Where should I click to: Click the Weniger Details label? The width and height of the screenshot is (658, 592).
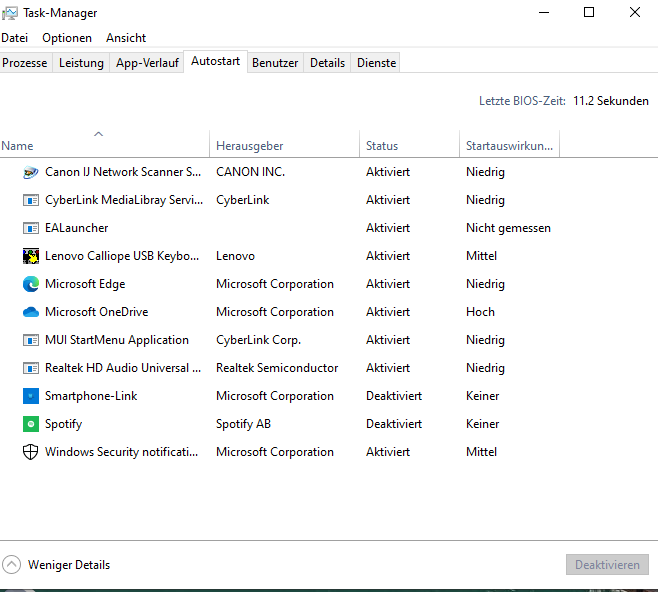point(69,565)
